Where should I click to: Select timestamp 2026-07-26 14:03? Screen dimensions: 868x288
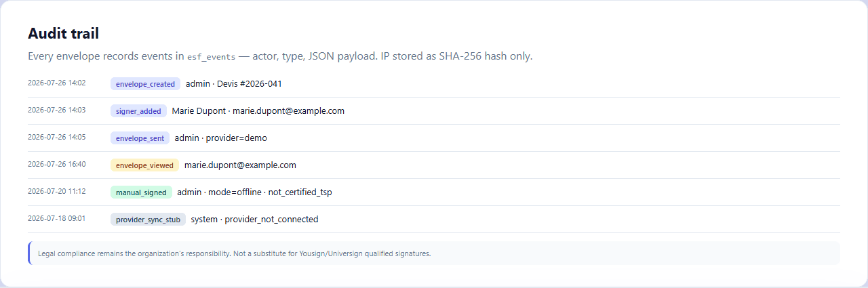[56, 110]
